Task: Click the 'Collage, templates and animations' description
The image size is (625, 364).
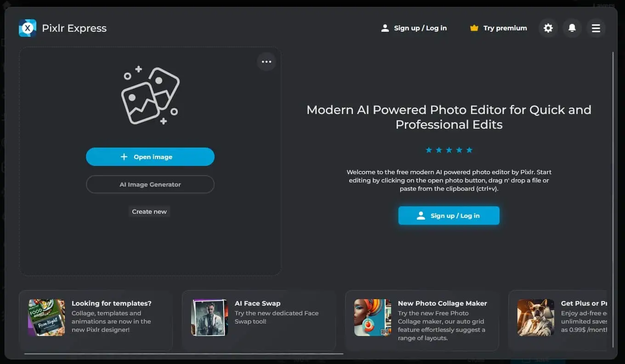Action: coord(111,321)
